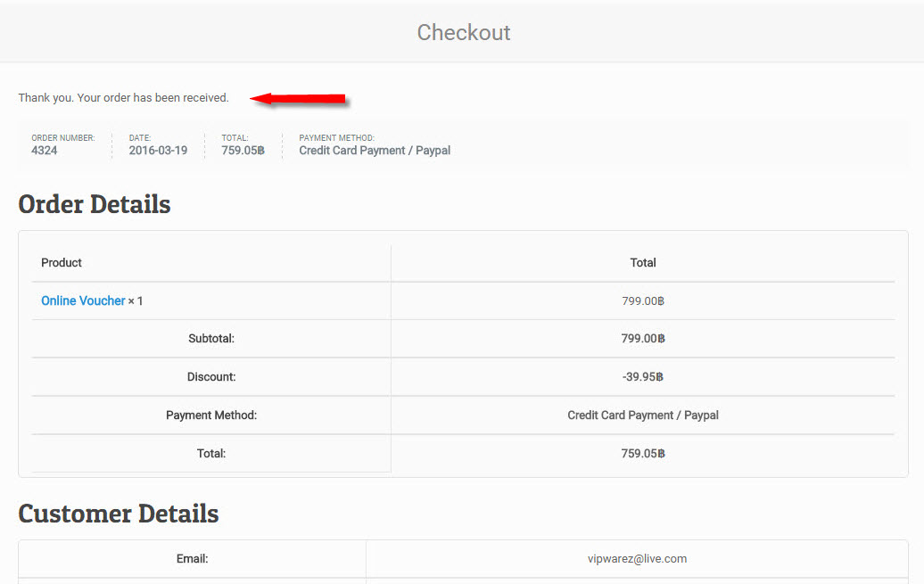The width and height of the screenshot is (924, 584).
Task: Click the red arrow pointing at confirmation
Action: coord(298,98)
